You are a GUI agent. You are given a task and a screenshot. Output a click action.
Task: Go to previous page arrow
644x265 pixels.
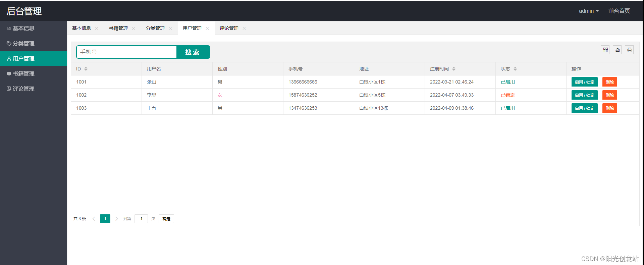[x=94, y=219]
